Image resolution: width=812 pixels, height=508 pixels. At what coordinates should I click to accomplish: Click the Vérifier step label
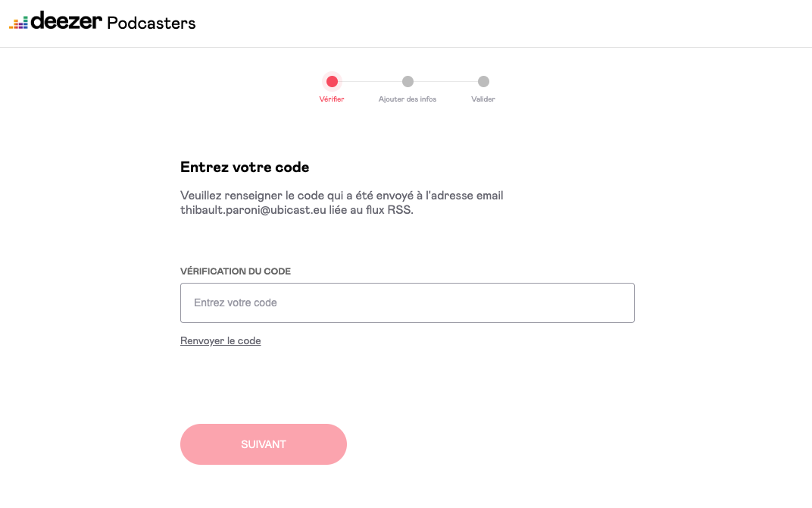[332, 99]
